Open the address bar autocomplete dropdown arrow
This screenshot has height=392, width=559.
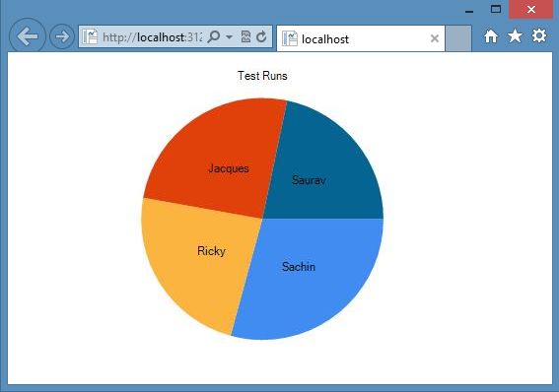click(230, 36)
